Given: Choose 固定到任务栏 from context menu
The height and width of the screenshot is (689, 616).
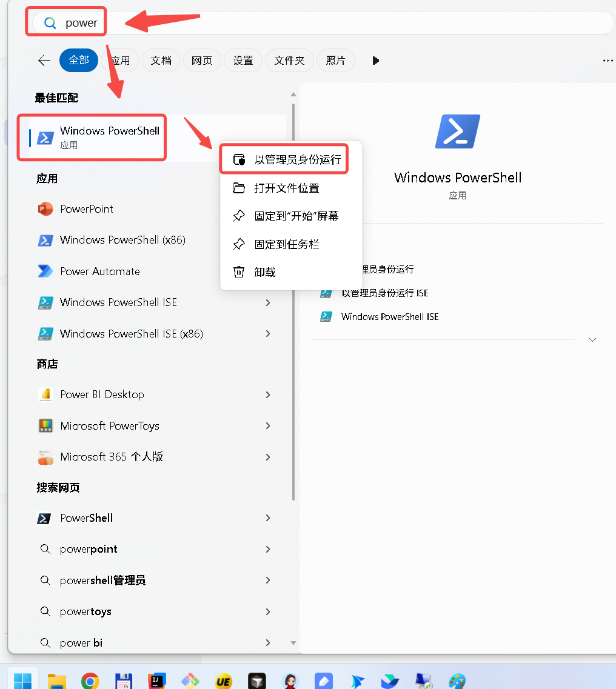Looking at the screenshot, I should [291, 244].
